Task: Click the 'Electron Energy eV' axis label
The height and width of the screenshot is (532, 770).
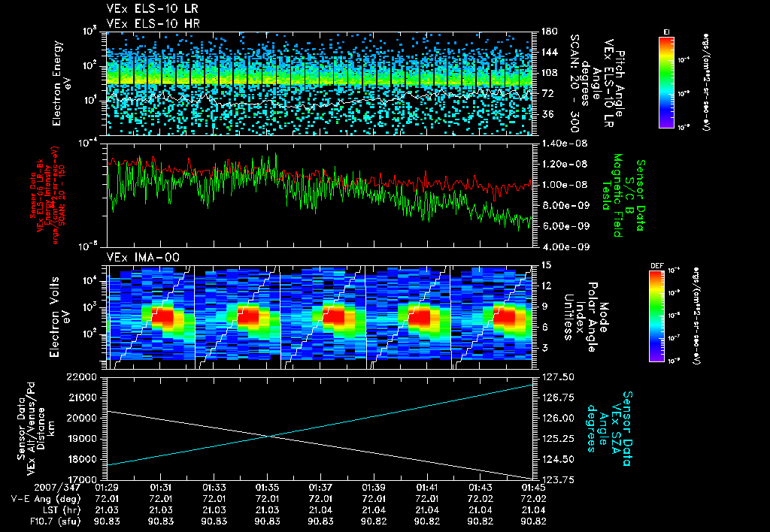Action: coord(62,83)
